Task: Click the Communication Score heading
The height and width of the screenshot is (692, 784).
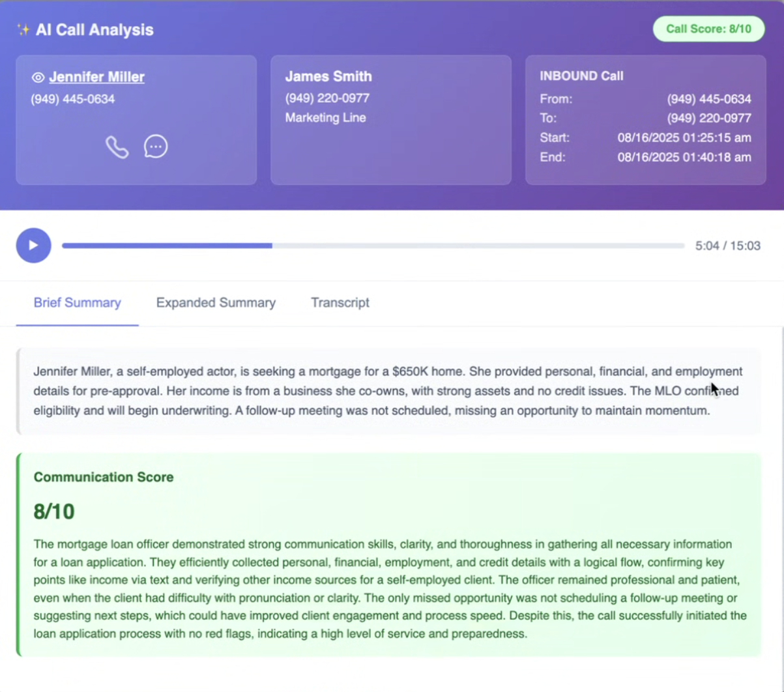Action: [x=104, y=477]
